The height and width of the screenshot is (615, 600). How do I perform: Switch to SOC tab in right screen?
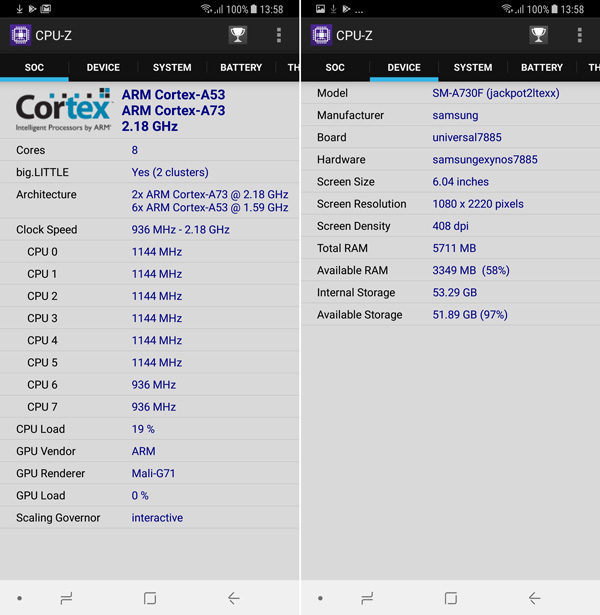[335, 68]
